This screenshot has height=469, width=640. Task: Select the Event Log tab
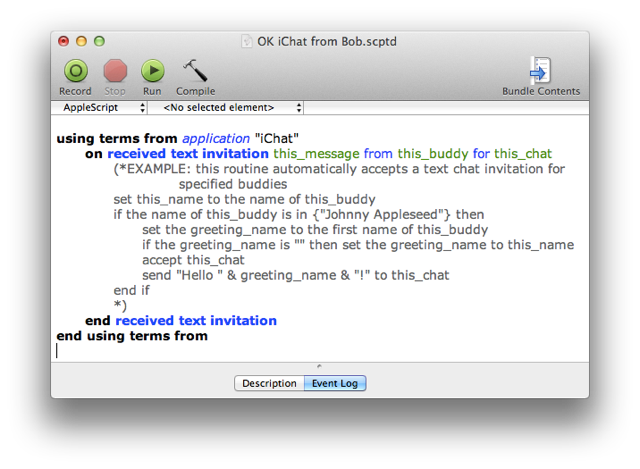pos(335,383)
